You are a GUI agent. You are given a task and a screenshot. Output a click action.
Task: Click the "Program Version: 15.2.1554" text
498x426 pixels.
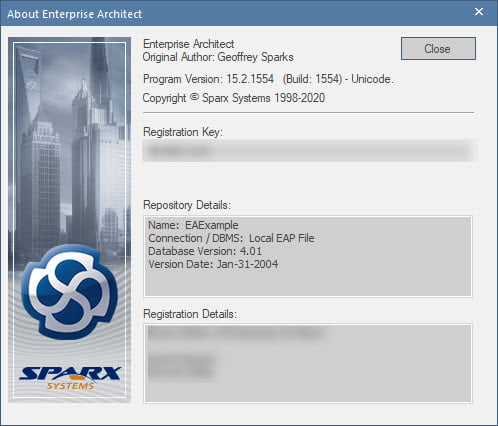(x=208, y=79)
